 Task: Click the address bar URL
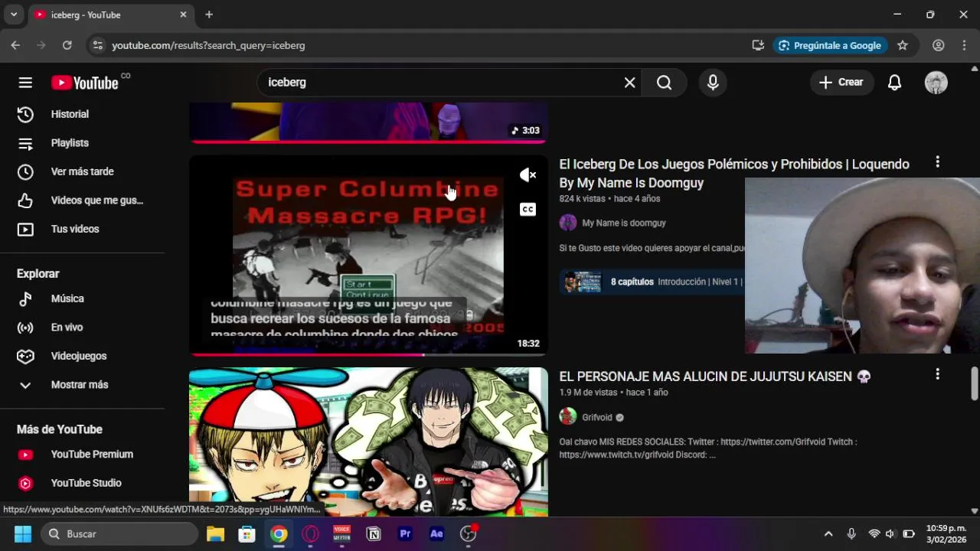[208, 45]
